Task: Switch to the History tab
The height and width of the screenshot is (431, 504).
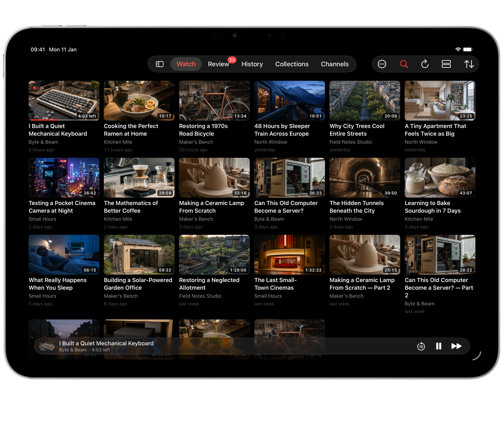Action: (252, 64)
